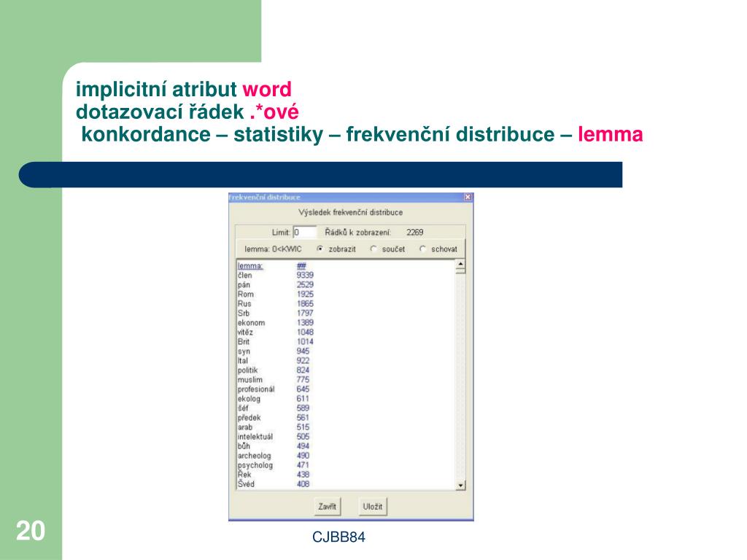Click the frequency value 2529

pyautogui.click(x=305, y=285)
